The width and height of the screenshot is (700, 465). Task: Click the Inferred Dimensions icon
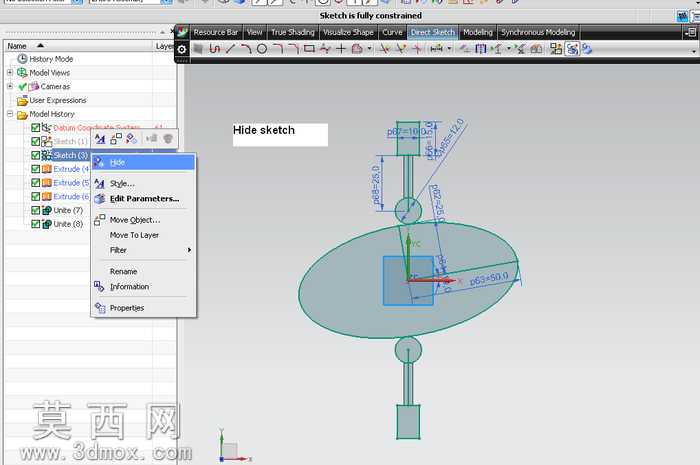click(436, 49)
